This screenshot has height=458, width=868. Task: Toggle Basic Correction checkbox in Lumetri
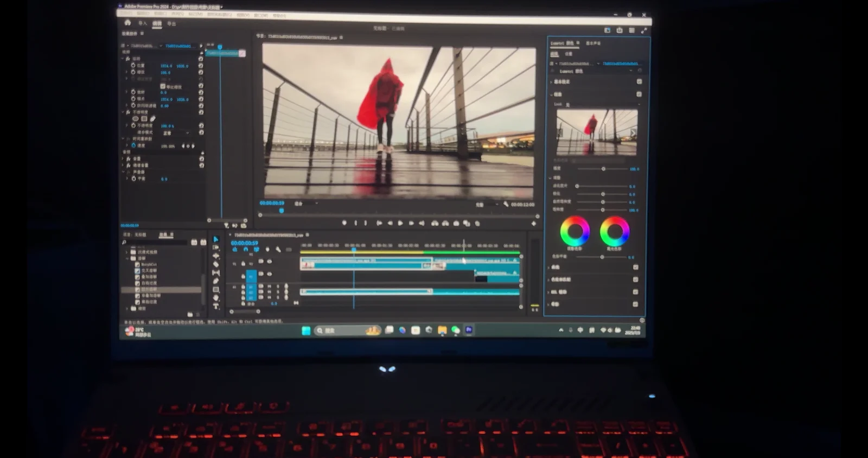pos(639,81)
